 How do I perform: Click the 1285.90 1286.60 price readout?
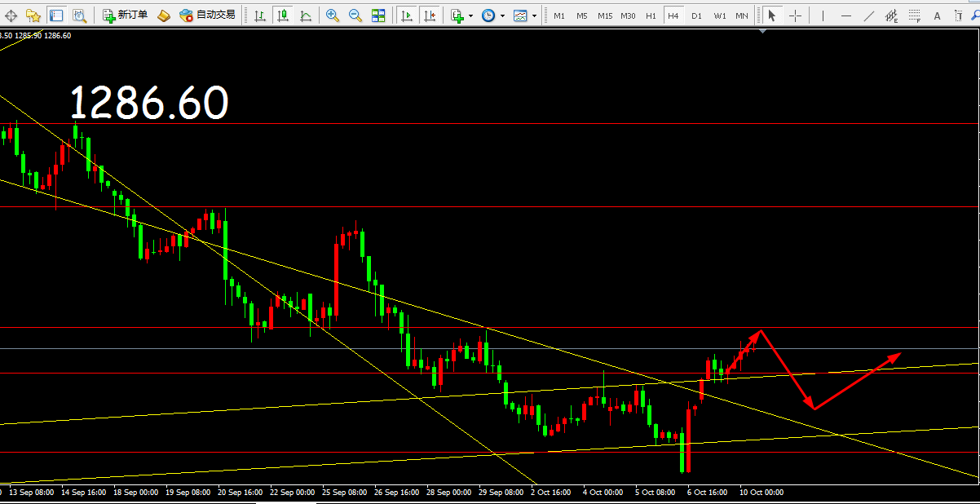click(42, 35)
